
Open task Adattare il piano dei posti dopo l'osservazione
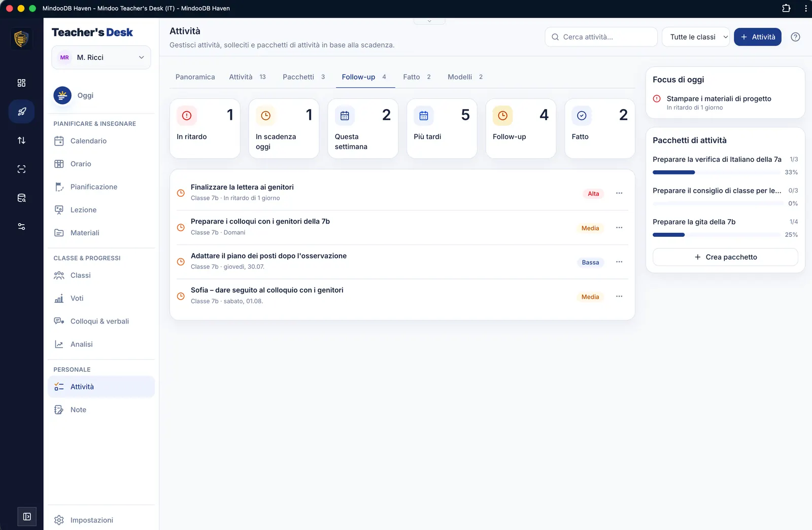click(x=268, y=256)
